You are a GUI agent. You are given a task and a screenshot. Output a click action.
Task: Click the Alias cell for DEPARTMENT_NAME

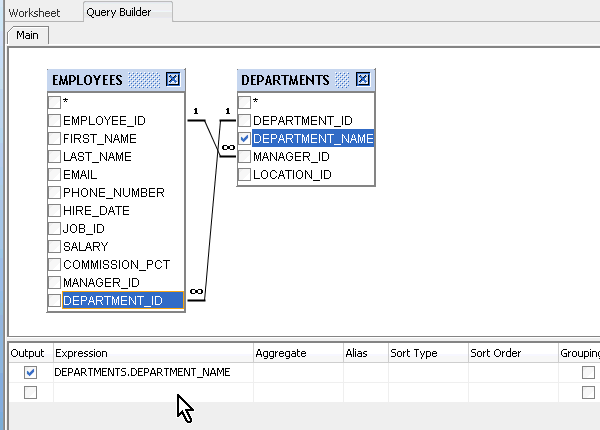pos(365,372)
